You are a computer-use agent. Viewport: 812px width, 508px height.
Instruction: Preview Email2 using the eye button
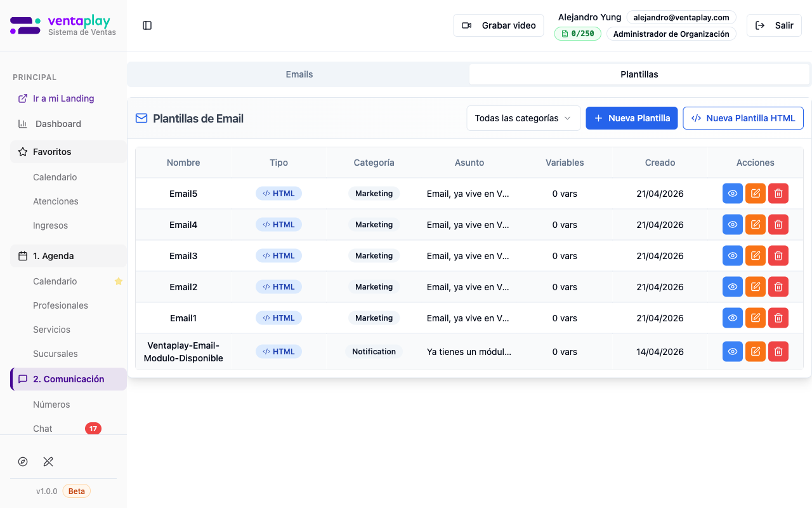732,287
